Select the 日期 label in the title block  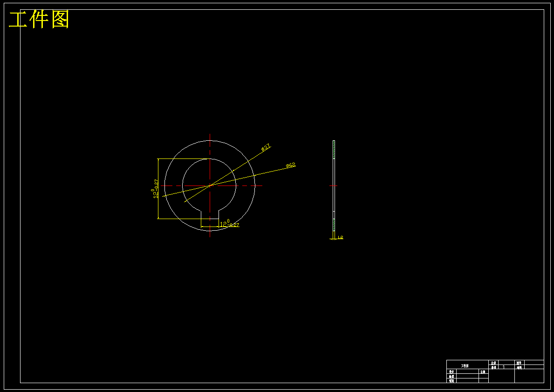[x=483, y=372]
